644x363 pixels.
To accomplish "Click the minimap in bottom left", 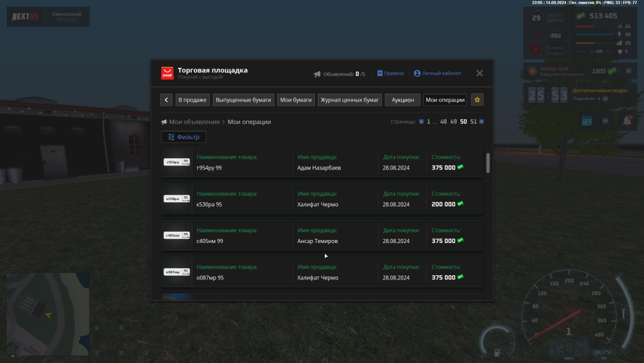I will point(48,314).
